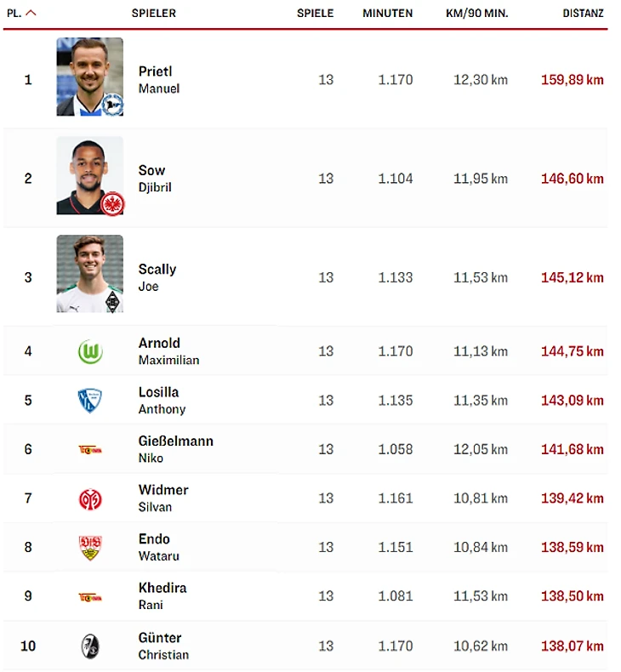Open Maximilian Arnold's player profile link
621x672 pixels.
[x=168, y=351]
